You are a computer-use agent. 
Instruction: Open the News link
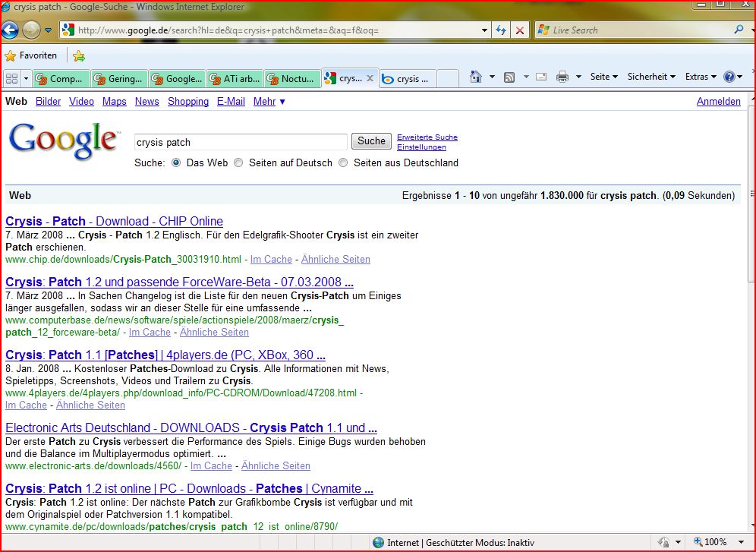tap(147, 102)
